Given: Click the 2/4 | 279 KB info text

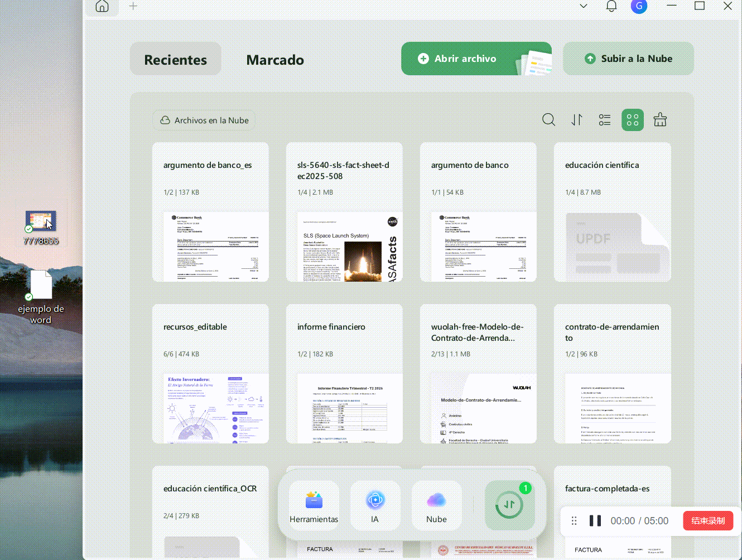Looking at the screenshot, I should click(181, 516).
